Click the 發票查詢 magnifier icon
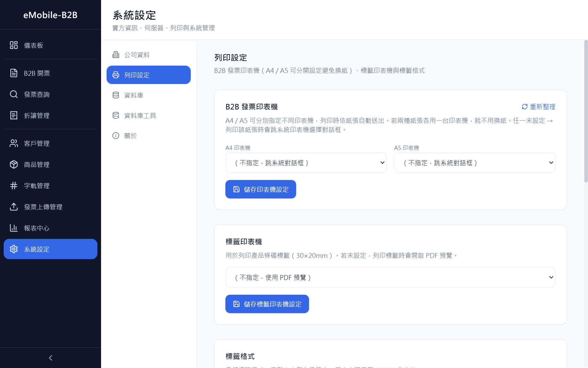 pyautogui.click(x=14, y=94)
